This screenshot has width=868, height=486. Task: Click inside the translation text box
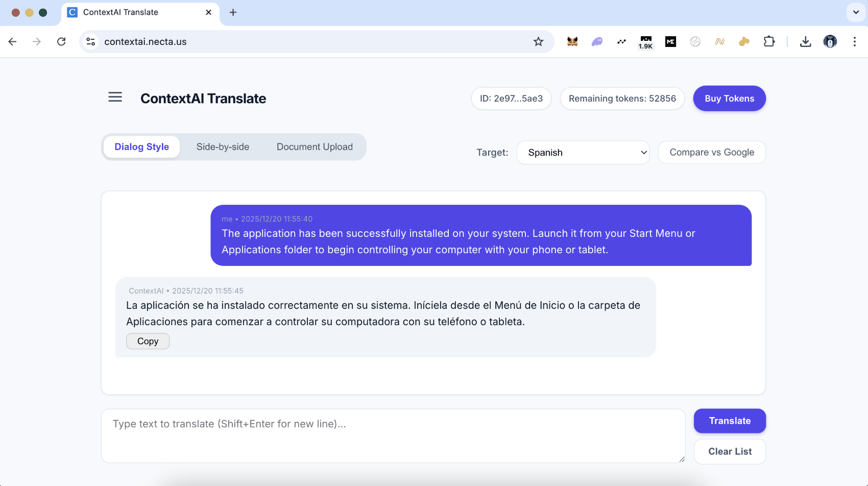[x=393, y=436]
